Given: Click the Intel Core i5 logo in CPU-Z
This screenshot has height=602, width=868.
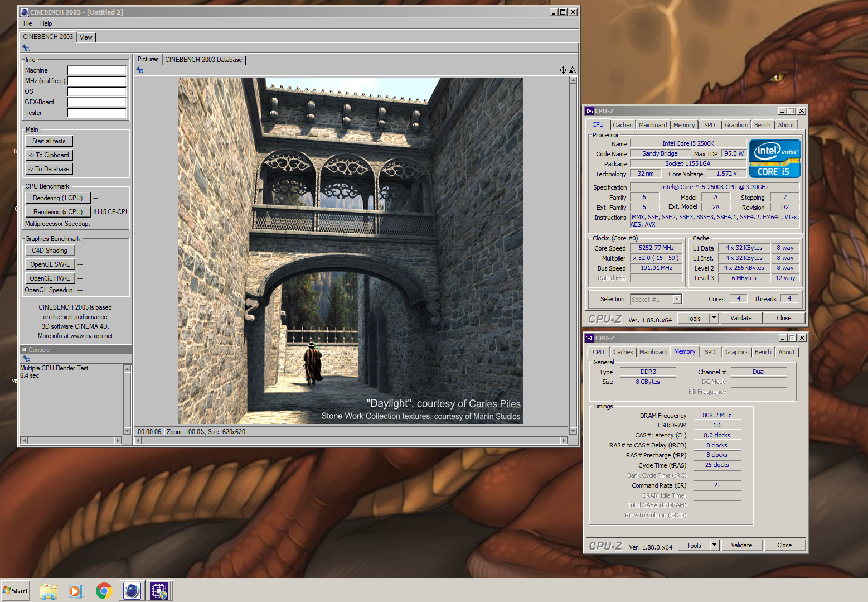Looking at the screenshot, I should [775, 158].
